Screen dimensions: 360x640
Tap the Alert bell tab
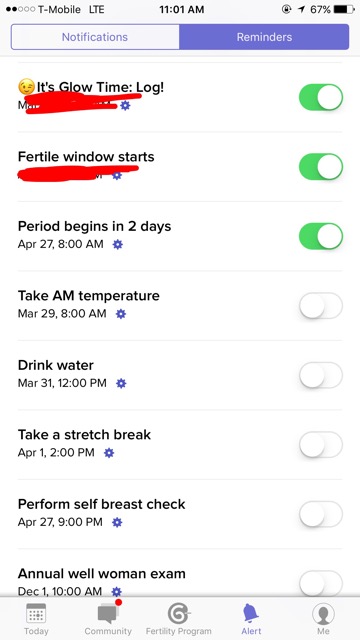[x=251, y=619]
